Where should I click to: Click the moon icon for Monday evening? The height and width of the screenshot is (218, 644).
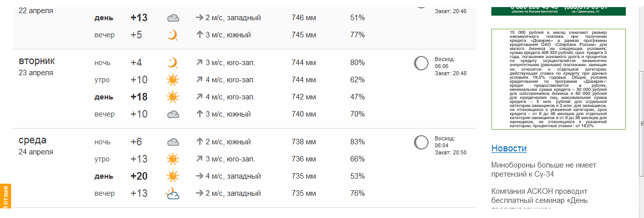pos(173,35)
